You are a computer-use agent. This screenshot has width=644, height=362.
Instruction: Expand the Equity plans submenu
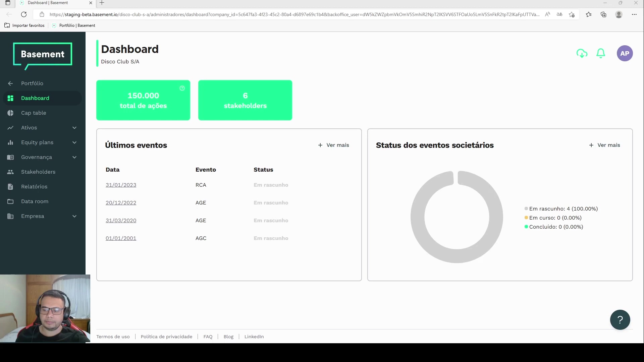[74, 142]
